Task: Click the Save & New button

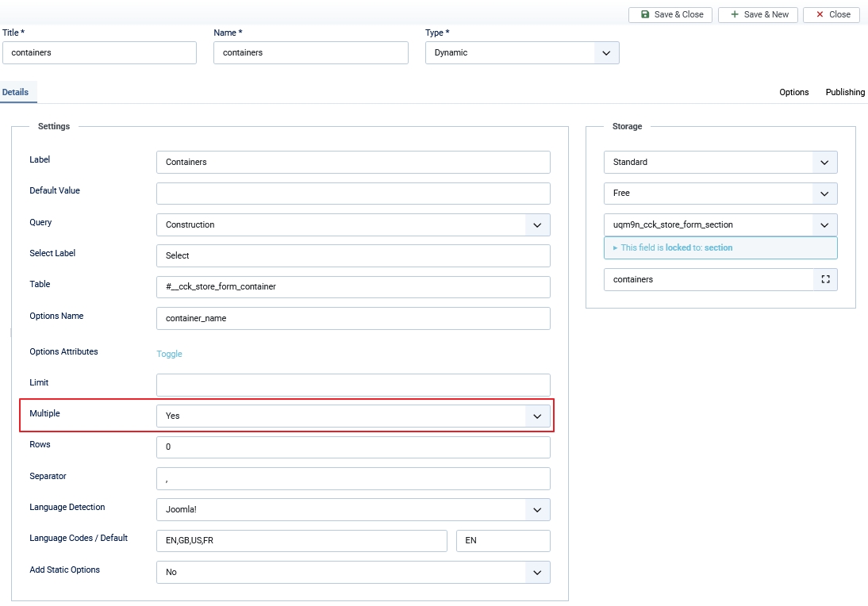Action: tap(759, 14)
